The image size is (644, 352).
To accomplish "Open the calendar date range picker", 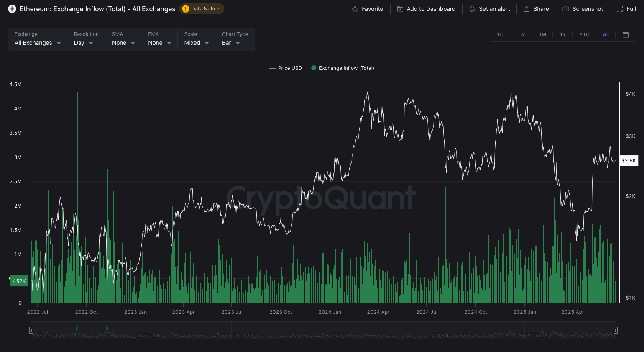I will click(626, 35).
